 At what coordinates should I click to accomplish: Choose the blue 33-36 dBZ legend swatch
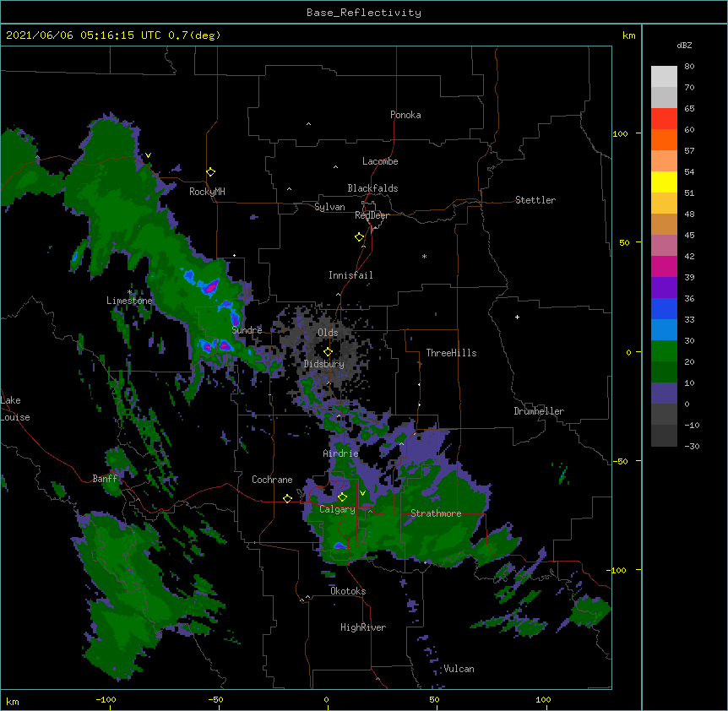click(664, 308)
